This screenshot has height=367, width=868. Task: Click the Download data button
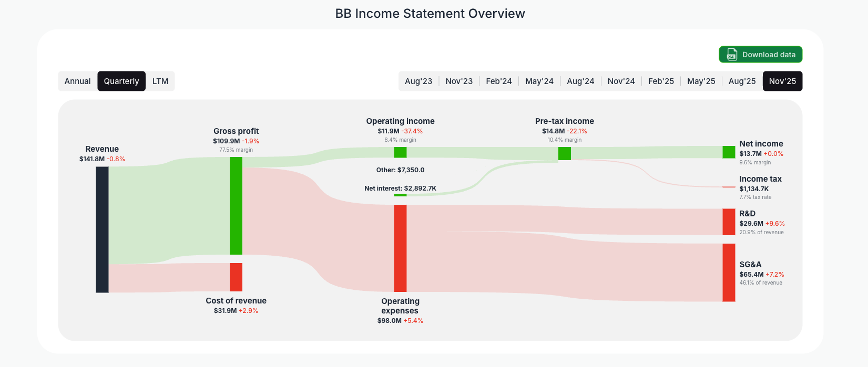pyautogui.click(x=761, y=54)
